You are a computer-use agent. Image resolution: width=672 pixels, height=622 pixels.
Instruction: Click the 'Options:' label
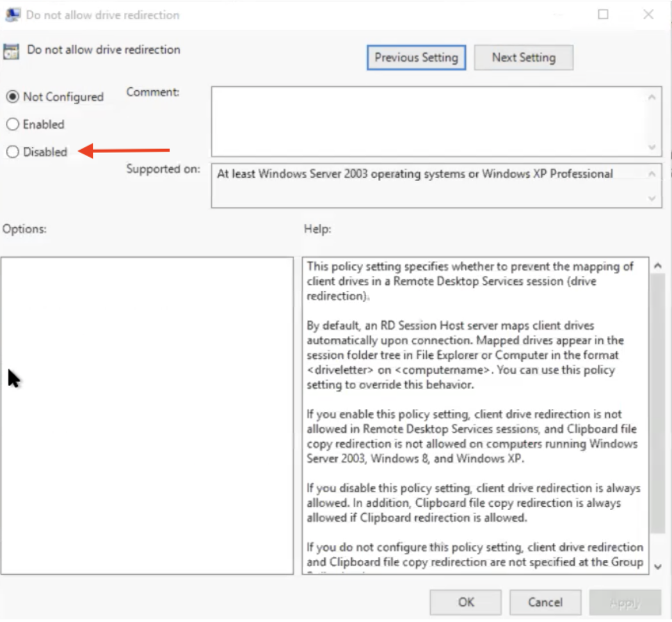point(24,229)
